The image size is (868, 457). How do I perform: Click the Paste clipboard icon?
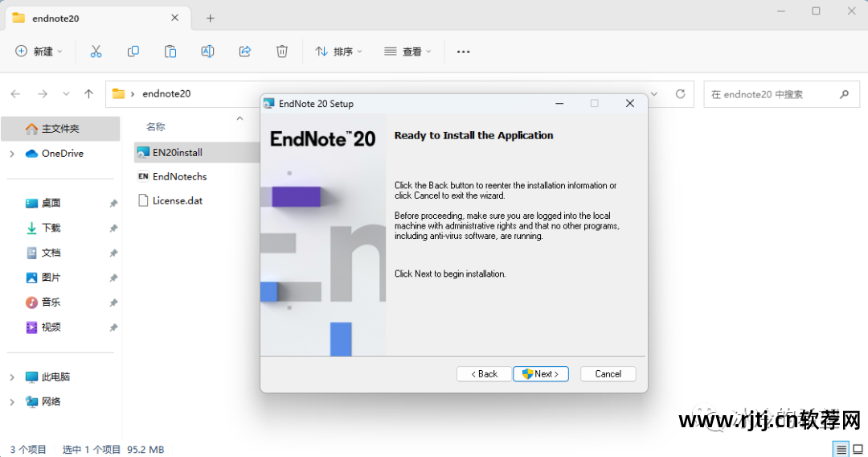(170, 51)
